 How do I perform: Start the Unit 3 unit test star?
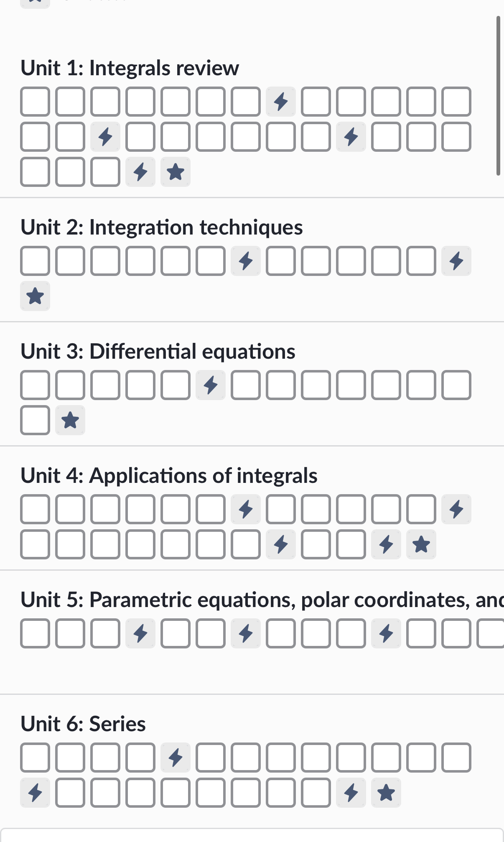point(70,420)
